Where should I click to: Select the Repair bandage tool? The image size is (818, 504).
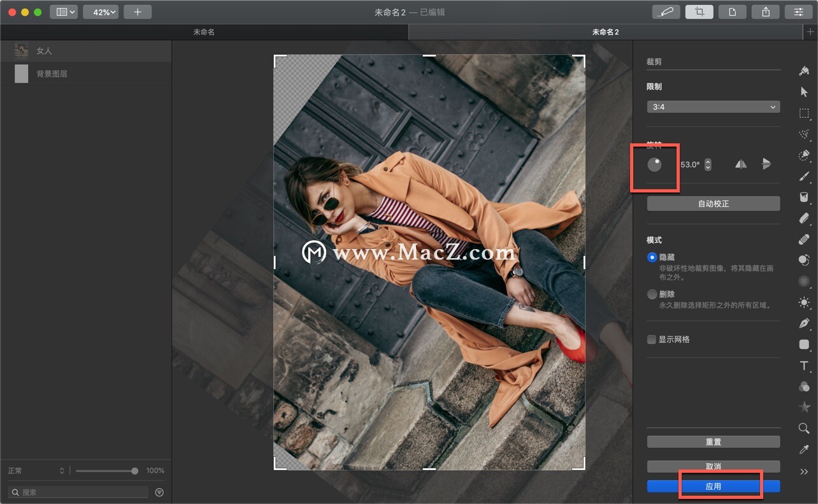pyautogui.click(x=804, y=239)
